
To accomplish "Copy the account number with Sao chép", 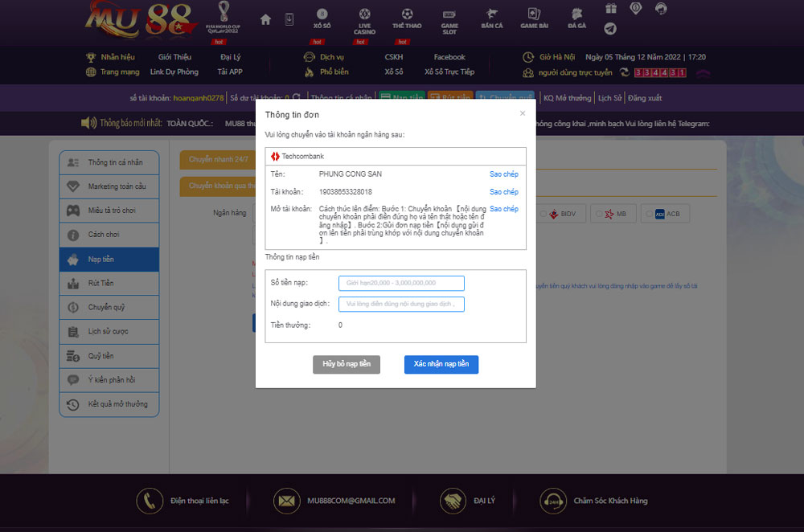I will pos(503,192).
